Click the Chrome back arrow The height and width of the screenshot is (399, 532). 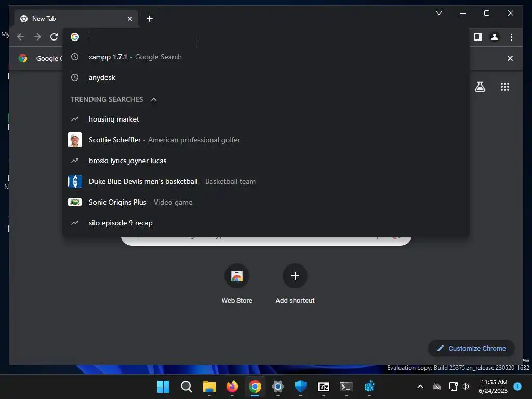21,37
